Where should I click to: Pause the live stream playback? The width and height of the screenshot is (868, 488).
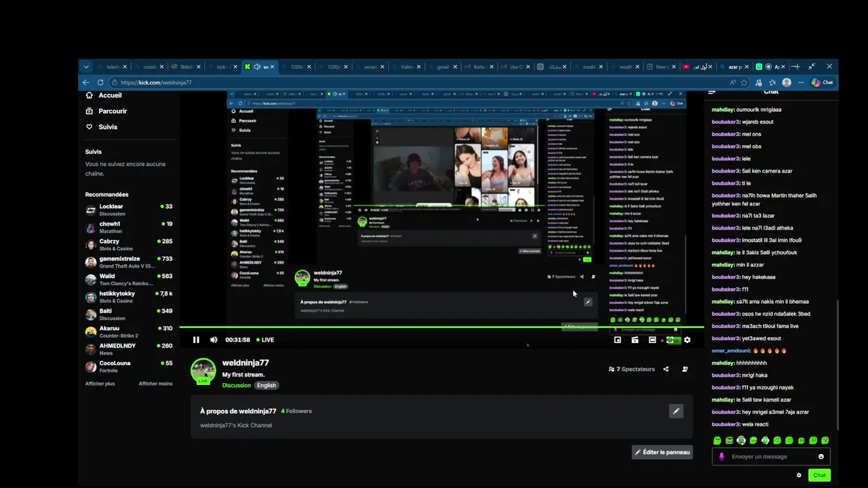(196, 340)
